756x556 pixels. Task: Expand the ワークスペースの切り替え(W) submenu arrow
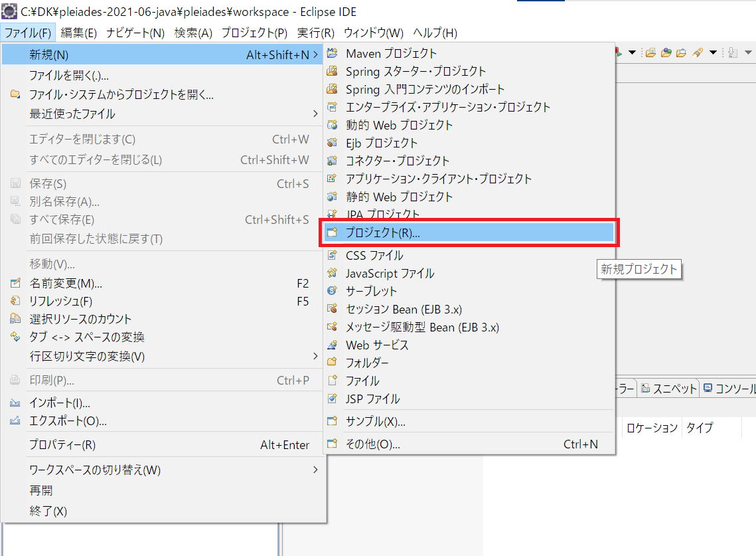[x=315, y=470]
